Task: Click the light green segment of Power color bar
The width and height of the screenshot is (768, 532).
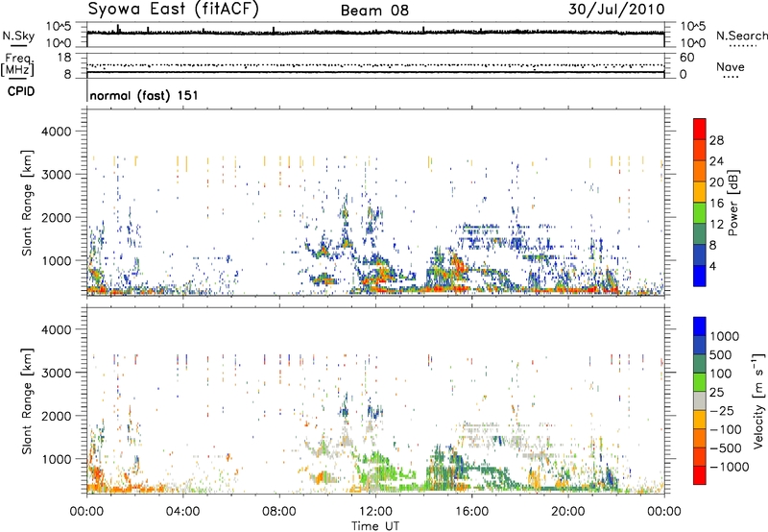Action: click(700, 213)
